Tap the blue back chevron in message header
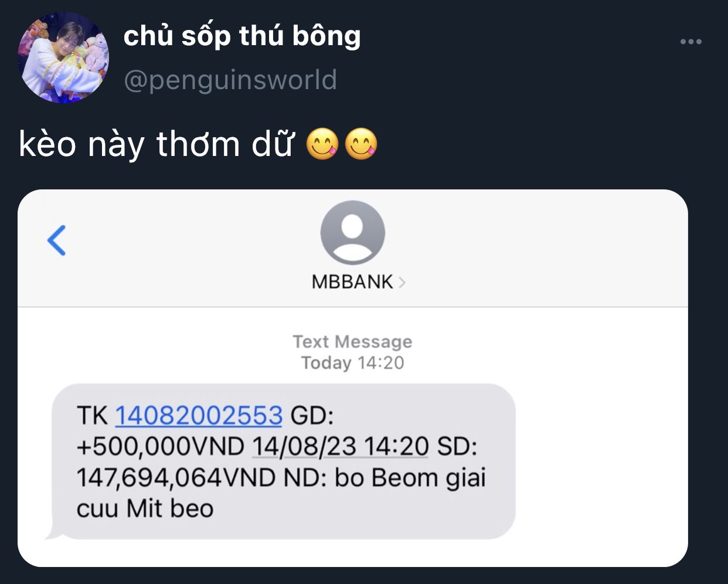 tap(57, 240)
